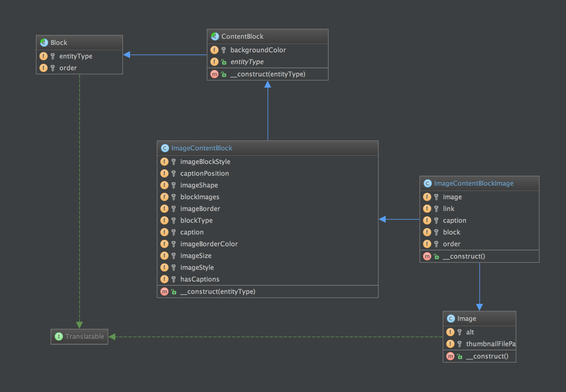Screen dimensions: 566x392
Task: Click field icon beside alt
Action: (x=450, y=332)
